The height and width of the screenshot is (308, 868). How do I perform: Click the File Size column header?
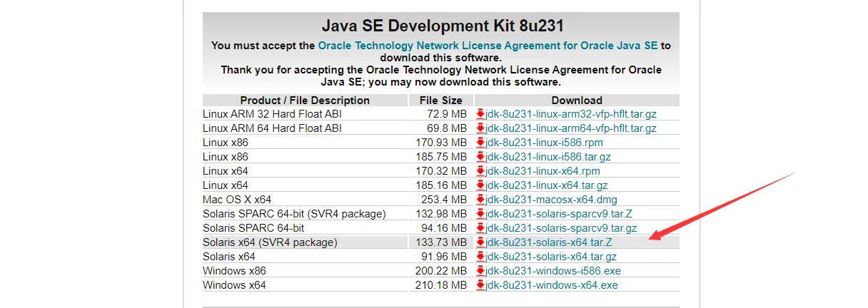[x=440, y=101]
